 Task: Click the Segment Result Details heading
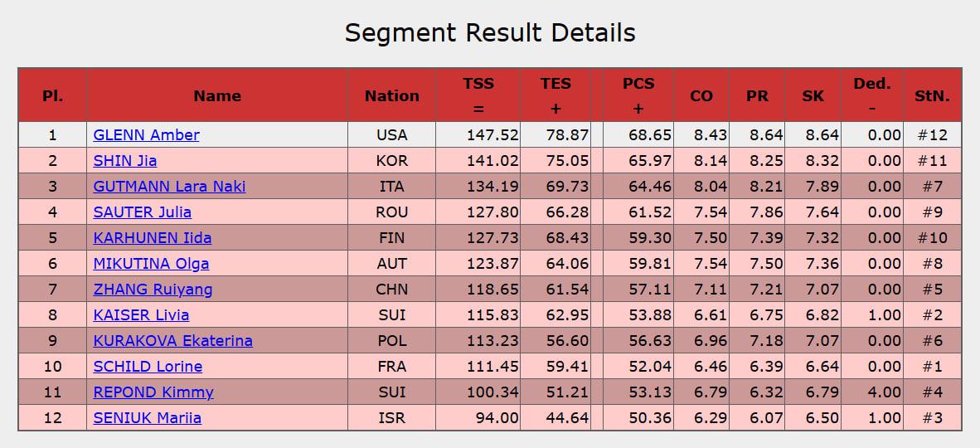click(x=490, y=32)
